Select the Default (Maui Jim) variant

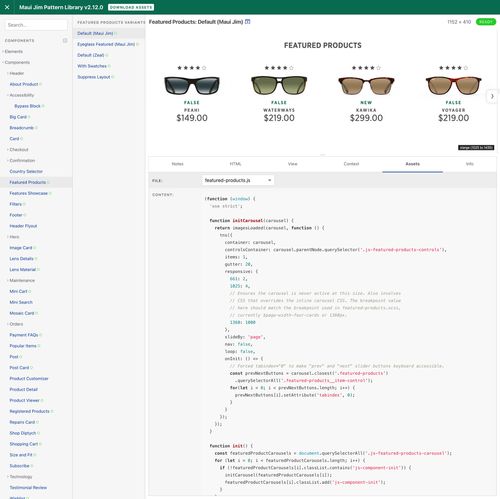coord(95,33)
